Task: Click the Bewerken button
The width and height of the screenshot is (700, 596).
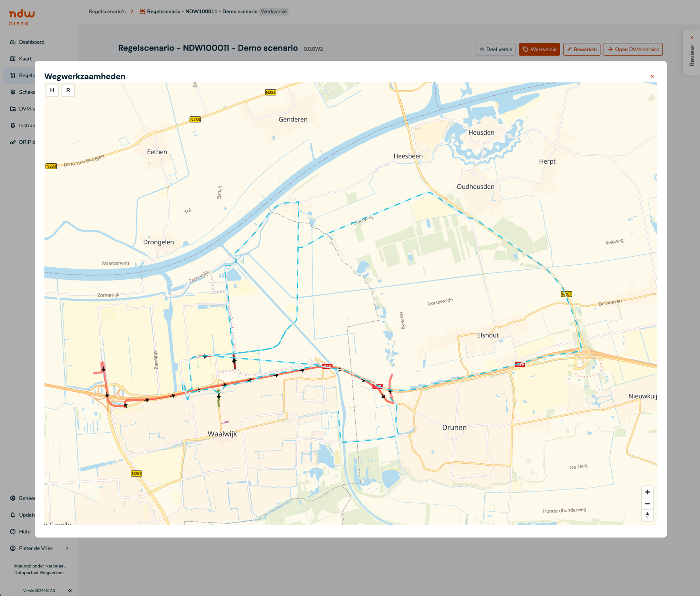Action: point(582,49)
